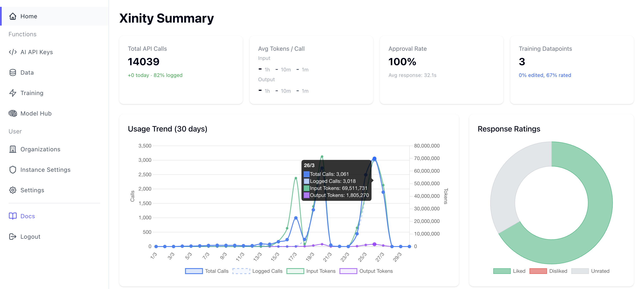This screenshot has height=289, width=644.
Task: Click the Model Hub brain icon
Action: click(x=13, y=113)
